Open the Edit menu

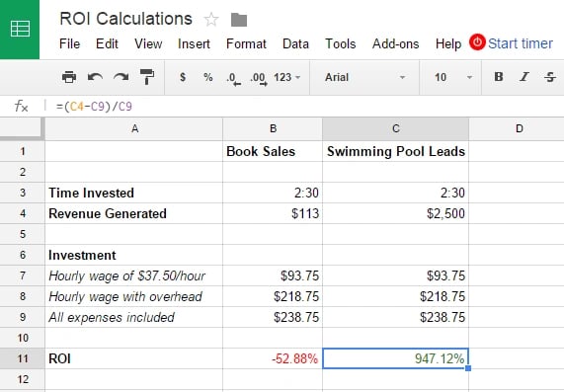107,43
